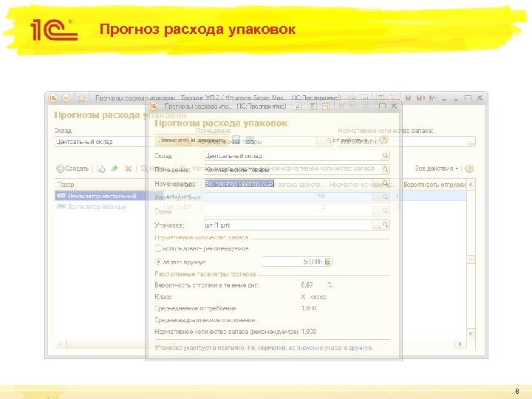Click right arrow of horizontal scrollbar
The width and height of the screenshot is (532, 399).
click(x=460, y=344)
